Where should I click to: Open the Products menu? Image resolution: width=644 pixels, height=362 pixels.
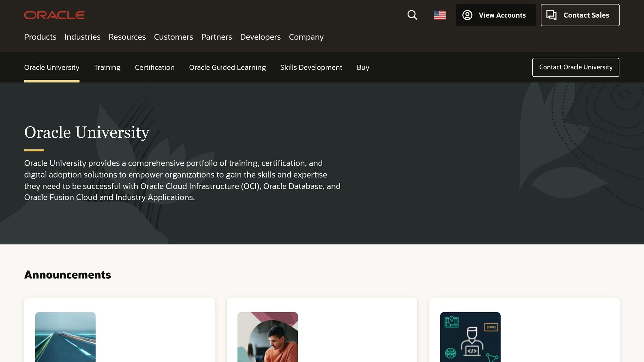[40, 37]
